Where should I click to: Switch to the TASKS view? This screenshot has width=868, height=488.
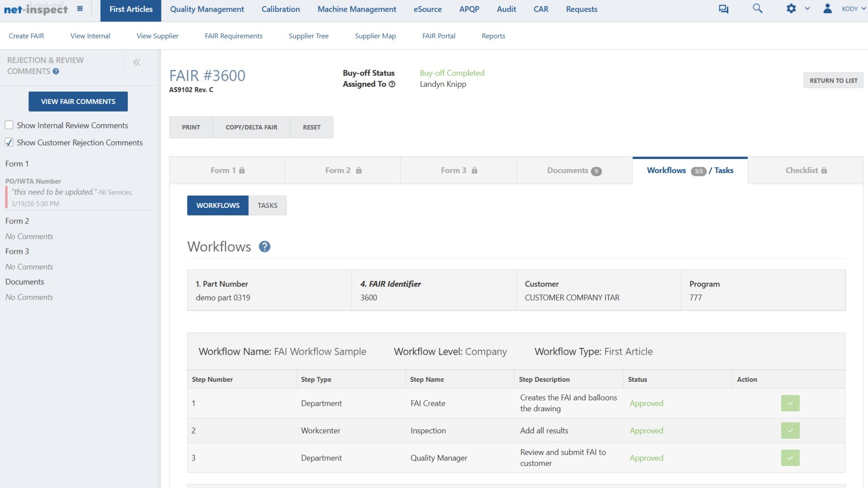268,205
